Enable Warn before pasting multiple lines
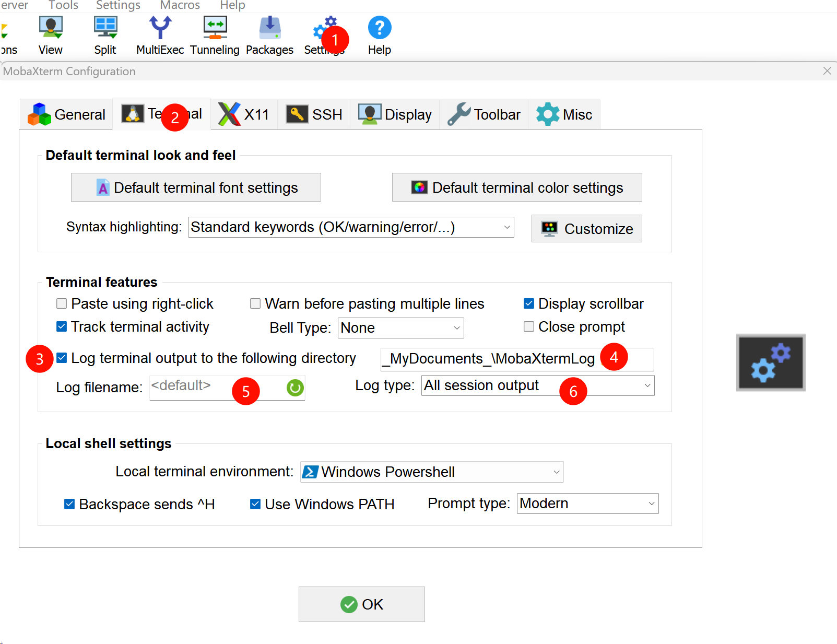The width and height of the screenshot is (837, 644). (255, 303)
